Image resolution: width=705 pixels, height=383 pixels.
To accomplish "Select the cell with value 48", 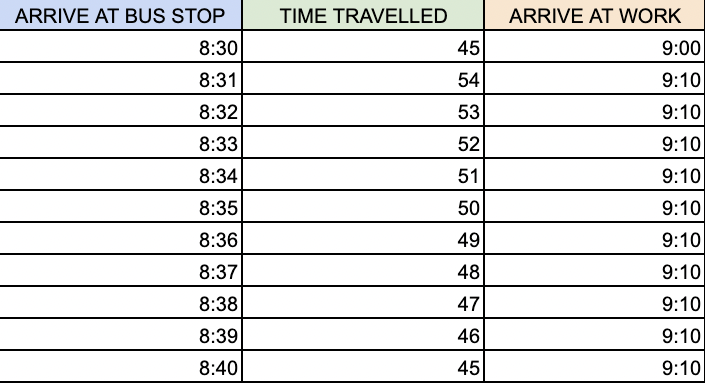I will pyautogui.click(x=363, y=270).
